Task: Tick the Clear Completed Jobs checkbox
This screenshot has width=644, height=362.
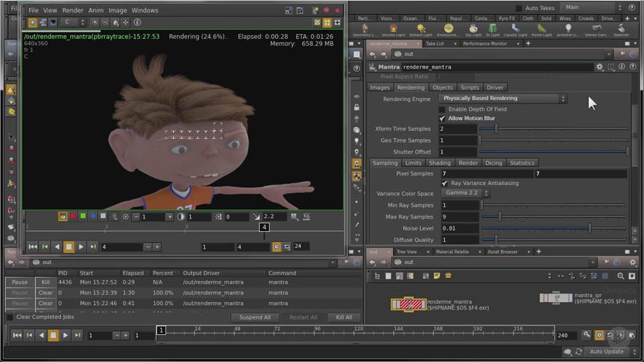Action: (x=10, y=317)
